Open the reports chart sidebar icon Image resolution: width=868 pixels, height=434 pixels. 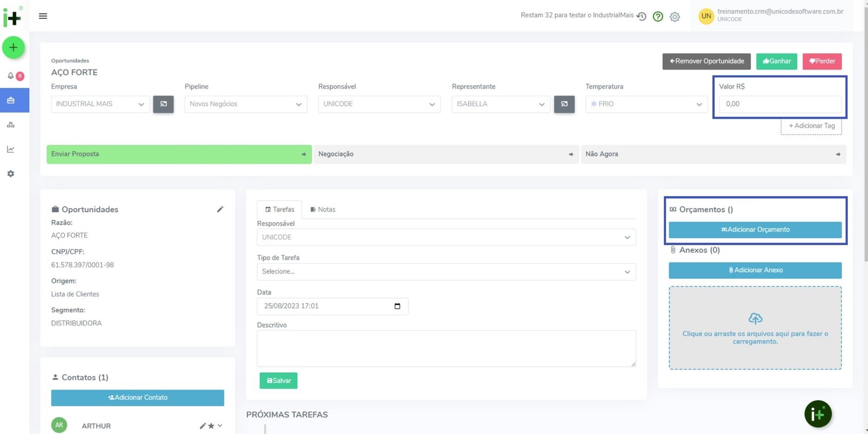pos(11,149)
